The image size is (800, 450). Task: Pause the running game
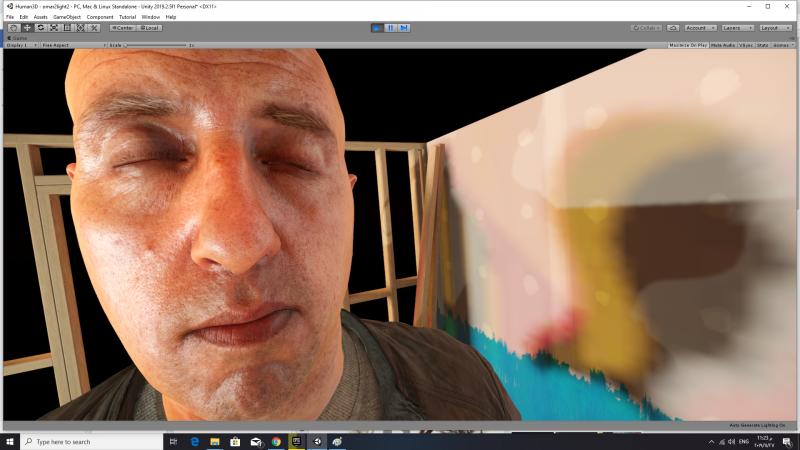(x=390, y=28)
